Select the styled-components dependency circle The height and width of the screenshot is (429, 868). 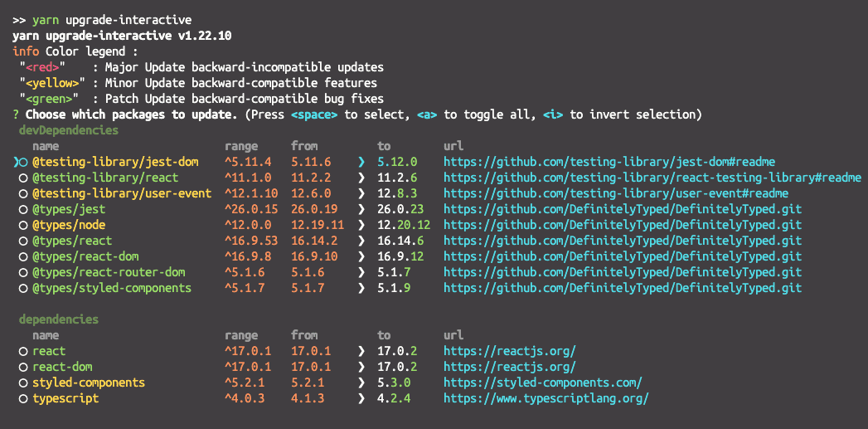[23, 383]
